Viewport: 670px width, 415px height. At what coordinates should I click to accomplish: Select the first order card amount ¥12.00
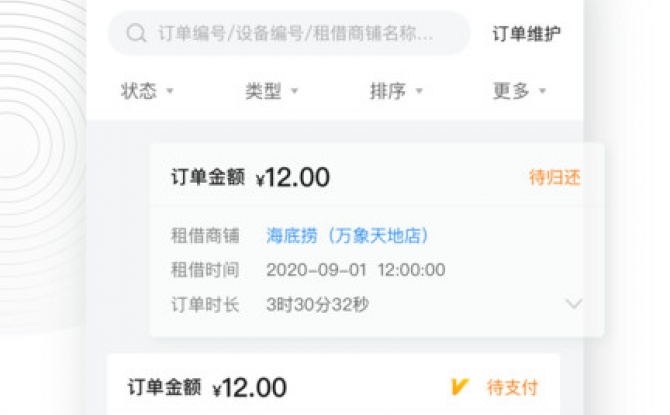[x=293, y=177]
